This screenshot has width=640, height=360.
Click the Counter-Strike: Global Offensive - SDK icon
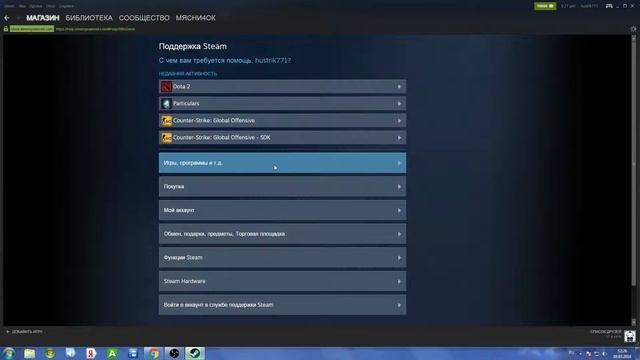166,138
